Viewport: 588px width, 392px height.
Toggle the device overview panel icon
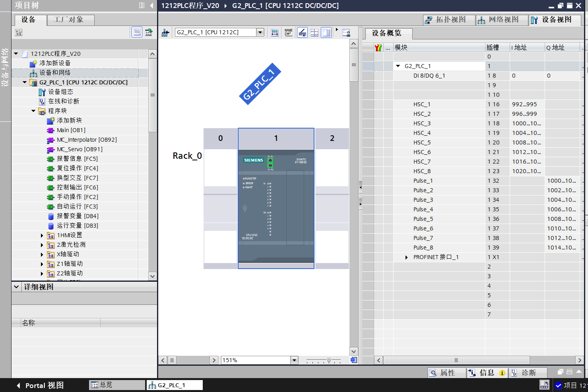coord(326,33)
